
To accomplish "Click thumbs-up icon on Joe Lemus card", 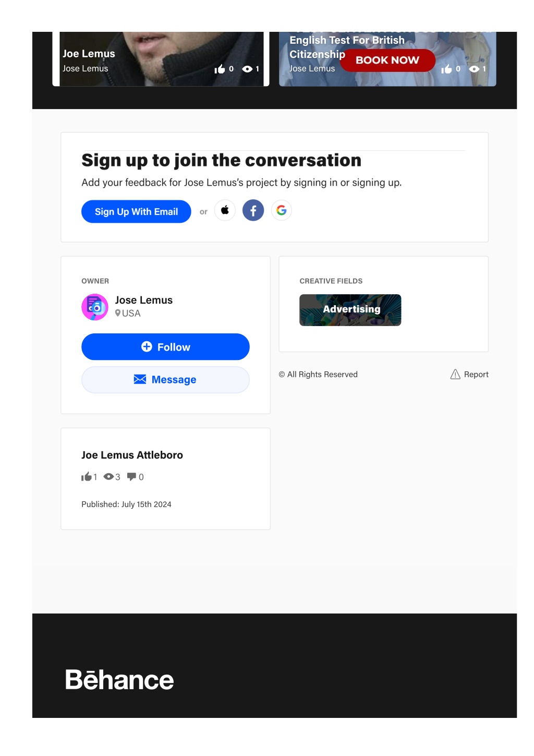I will coord(220,69).
